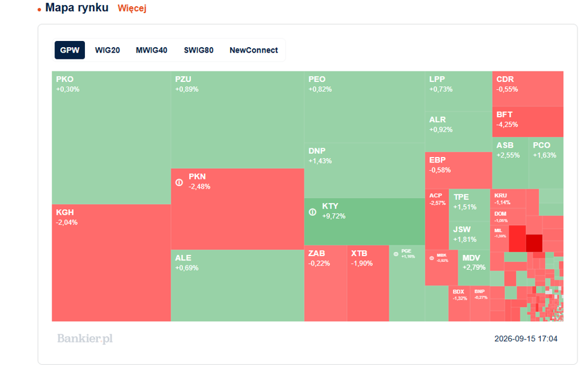Click the CDR red tile
The height and width of the screenshot is (371, 588).
pos(528,89)
